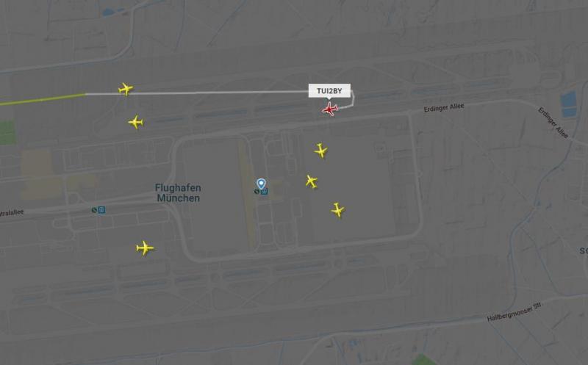
Task: Select the red TUI2BY aircraft icon
Action: click(330, 109)
